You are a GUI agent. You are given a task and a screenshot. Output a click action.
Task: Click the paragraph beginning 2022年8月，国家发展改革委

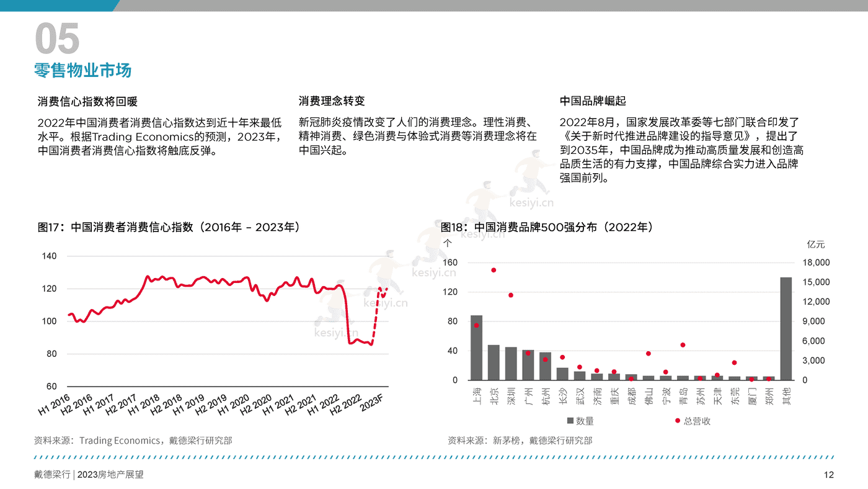[682, 150]
